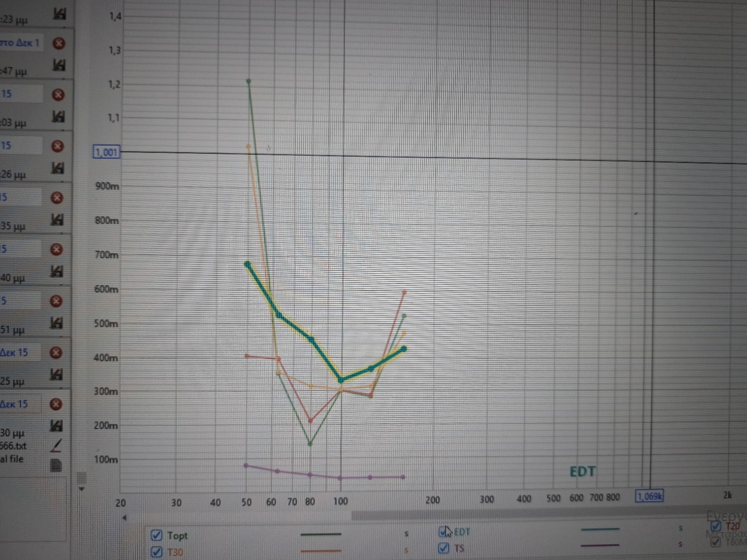Click the green Topt line sample in legend
Image resolution: width=747 pixels, height=560 pixels.
pos(320,534)
